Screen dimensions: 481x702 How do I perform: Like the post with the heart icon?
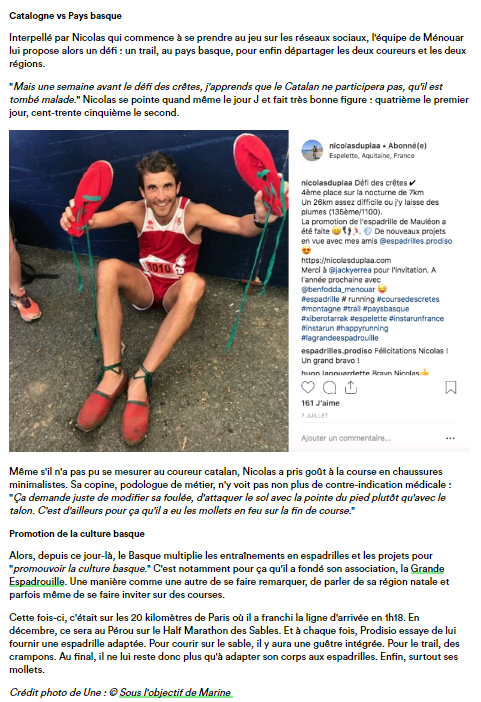pos(308,387)
